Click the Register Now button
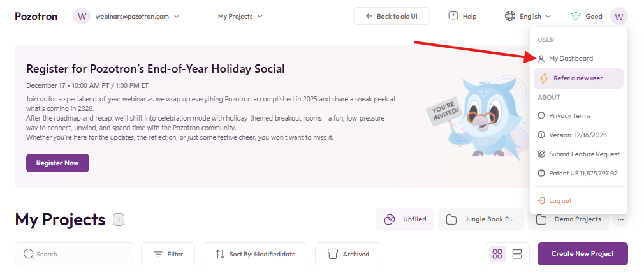644x275 pixels. tap(57, 163)
